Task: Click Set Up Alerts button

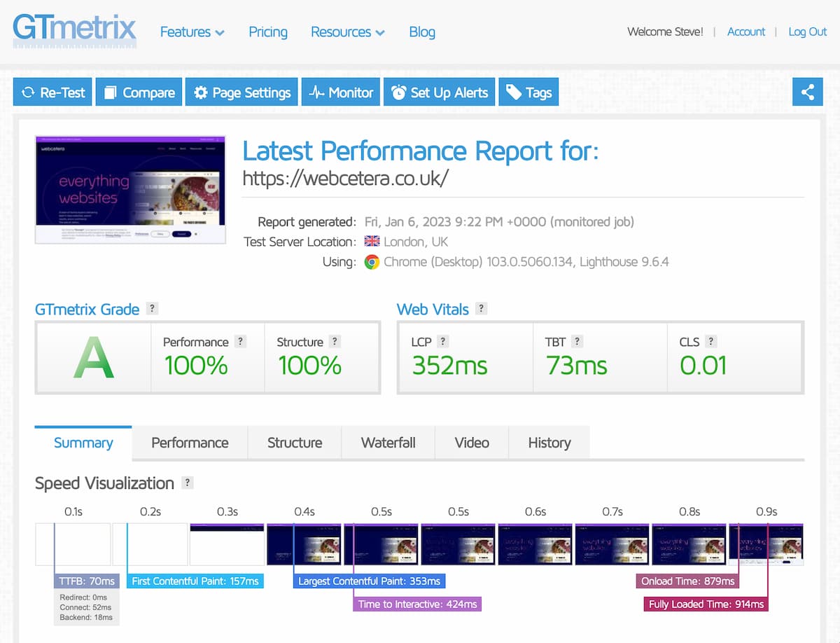Action: click(x=440, y=92)
